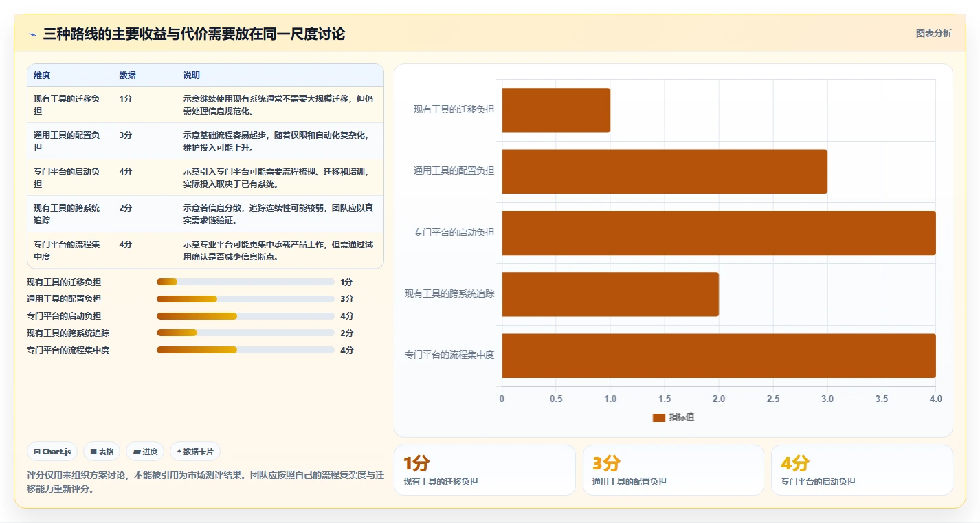Click the chart bar for 专门平台的启动负担

tap(719, 233)
